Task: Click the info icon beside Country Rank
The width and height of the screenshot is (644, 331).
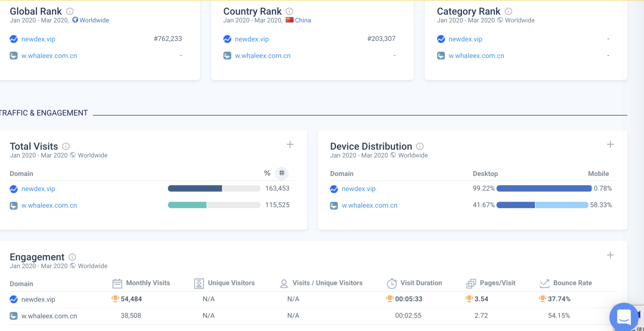Action: (289, 12)
